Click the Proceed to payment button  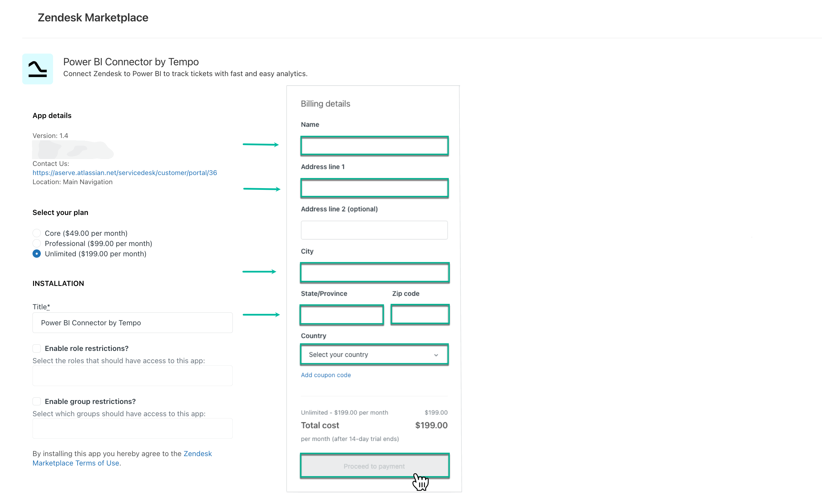tap(374, 466)
